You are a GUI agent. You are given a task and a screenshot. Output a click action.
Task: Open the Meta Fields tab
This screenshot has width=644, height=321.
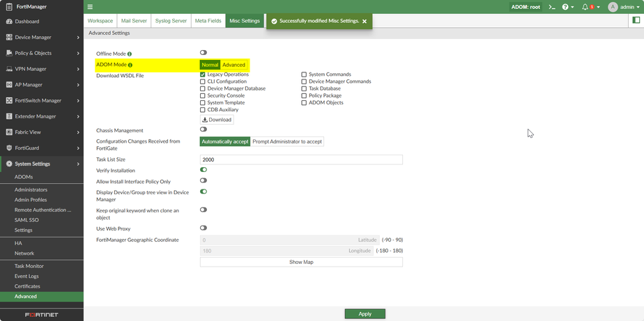(208, 20)
